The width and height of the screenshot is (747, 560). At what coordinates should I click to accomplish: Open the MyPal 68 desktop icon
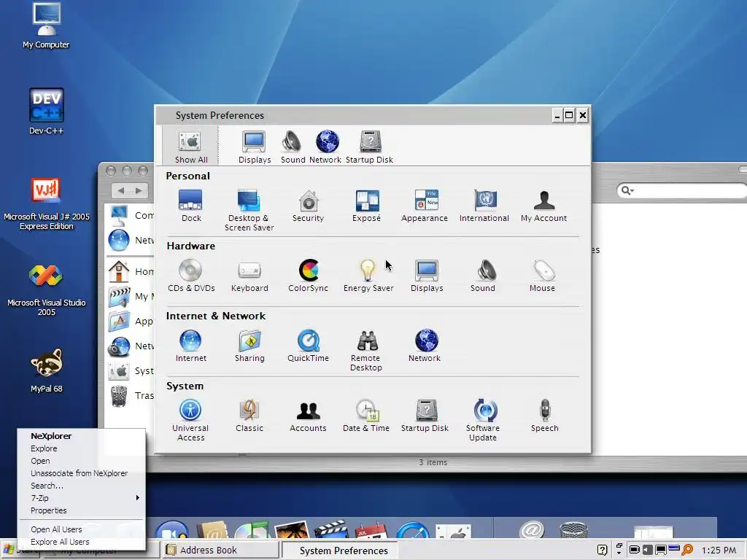click(46, 370)
